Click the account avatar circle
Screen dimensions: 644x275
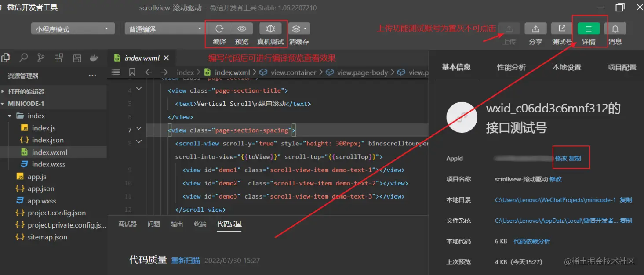[462, 117]
